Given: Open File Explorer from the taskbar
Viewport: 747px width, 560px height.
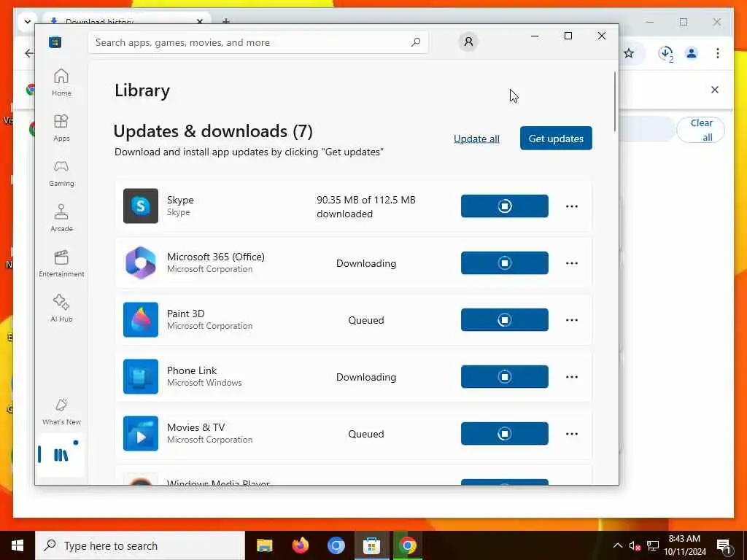Looking at the screenshot, I should click(264, 545).
